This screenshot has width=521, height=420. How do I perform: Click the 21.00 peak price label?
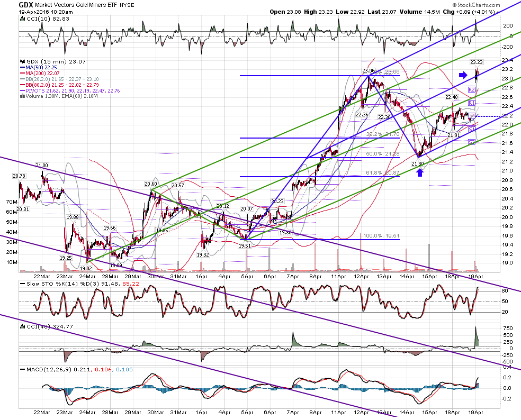tap(42, 166)
